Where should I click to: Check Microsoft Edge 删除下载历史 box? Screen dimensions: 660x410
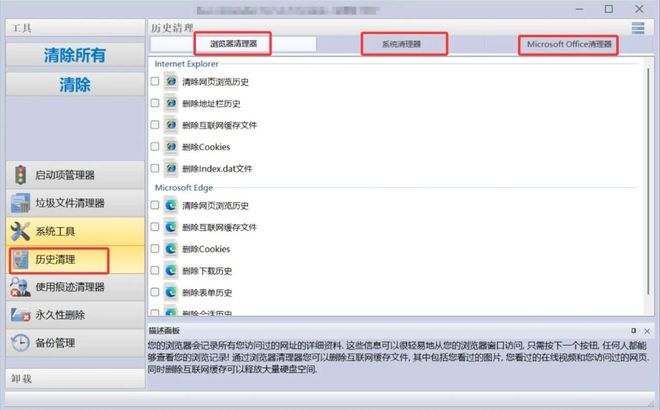155,270
